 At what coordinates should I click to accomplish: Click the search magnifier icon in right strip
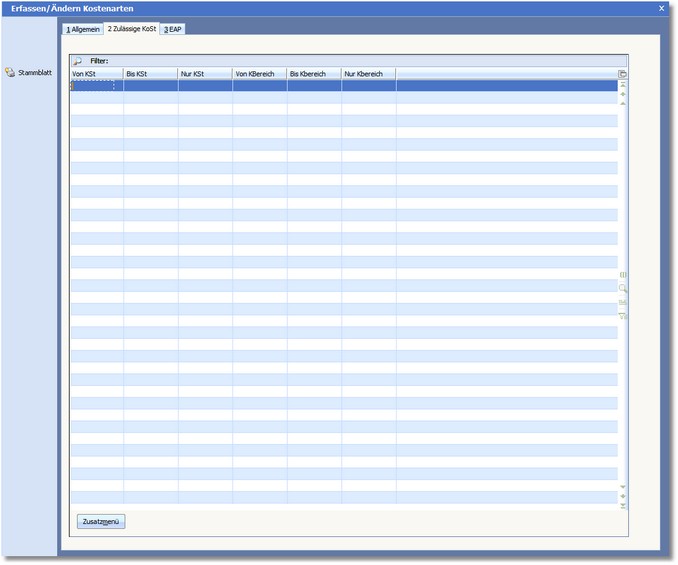(x=623, y=288)
